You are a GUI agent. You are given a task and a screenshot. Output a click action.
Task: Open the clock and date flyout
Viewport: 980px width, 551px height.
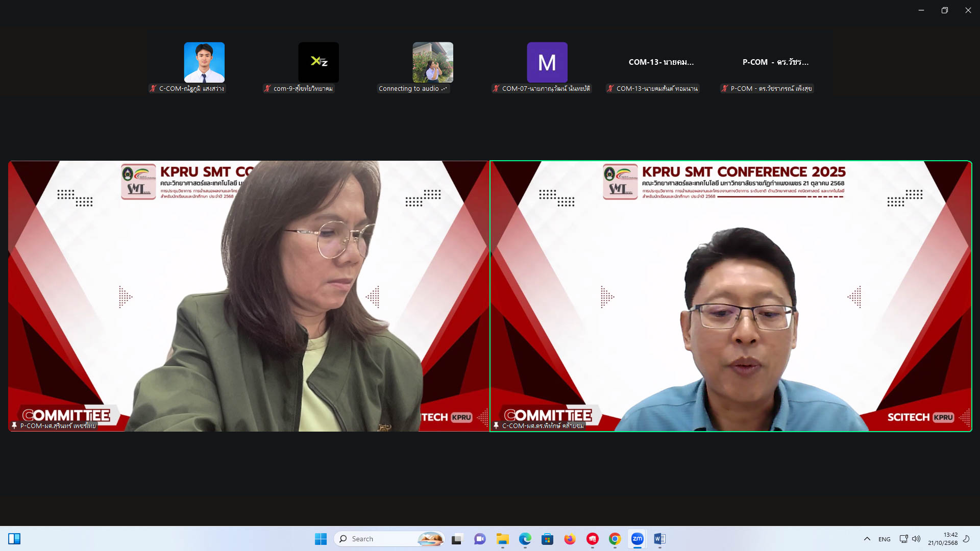pos(943,539)
